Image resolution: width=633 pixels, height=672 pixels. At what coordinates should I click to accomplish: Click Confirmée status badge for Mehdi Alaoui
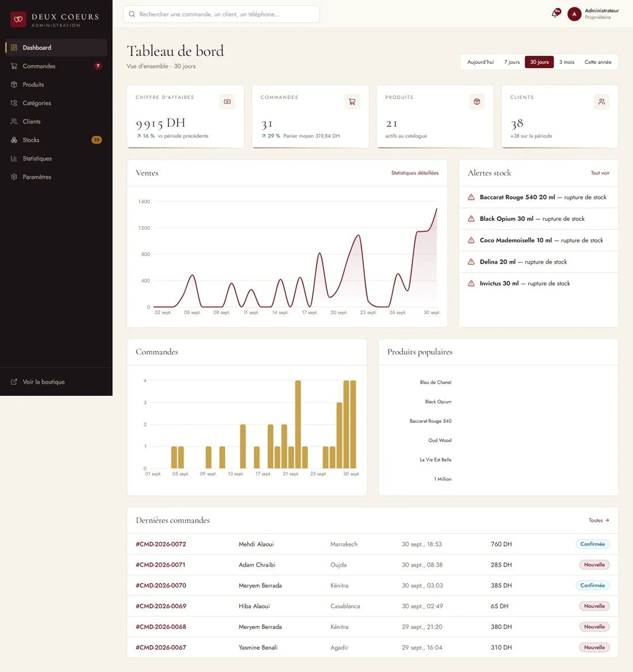click(592, 544)
